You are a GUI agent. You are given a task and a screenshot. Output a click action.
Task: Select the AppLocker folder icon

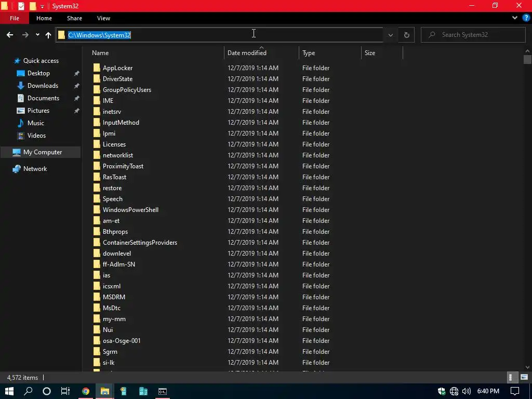tap(97, 68)
